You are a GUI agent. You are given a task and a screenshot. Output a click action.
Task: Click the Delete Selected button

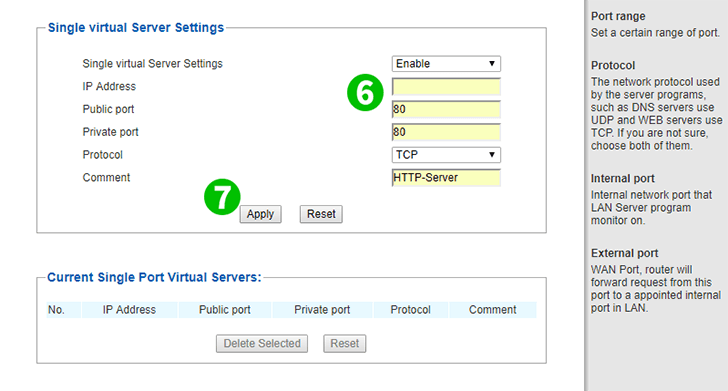click(262, 344)
